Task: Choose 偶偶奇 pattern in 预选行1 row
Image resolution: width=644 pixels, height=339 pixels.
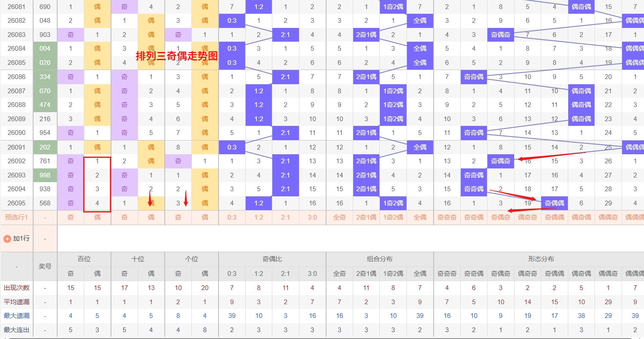Action: [x=608, y=217]
